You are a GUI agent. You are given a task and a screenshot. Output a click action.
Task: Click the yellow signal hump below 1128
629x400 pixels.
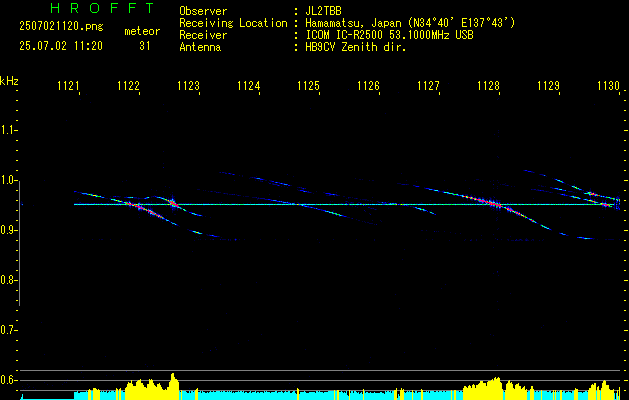pyautogui.click(x=483, y=388)
